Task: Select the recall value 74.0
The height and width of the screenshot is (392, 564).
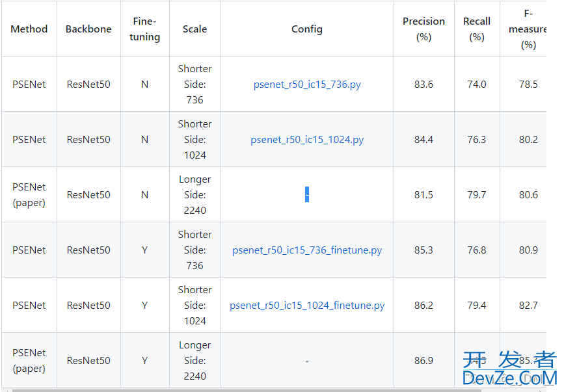Action: tap(477, 85)
